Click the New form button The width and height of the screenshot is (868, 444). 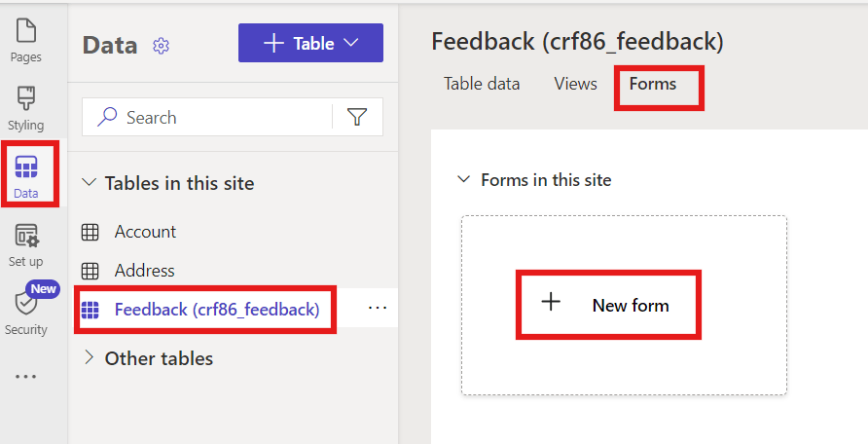(607, 305)
